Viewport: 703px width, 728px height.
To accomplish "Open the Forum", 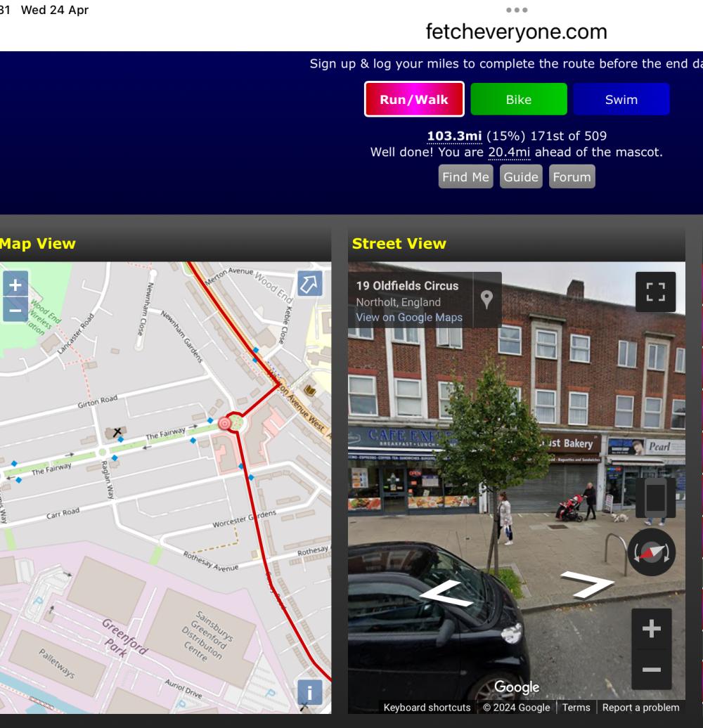I will click(572, 177).
